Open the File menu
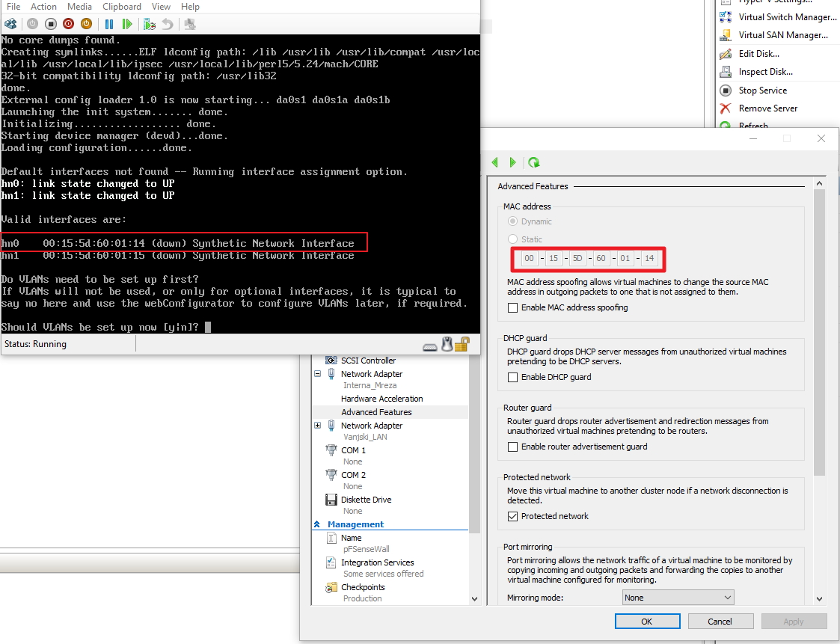Screen dimensions: 840x644 click(13, 7)
